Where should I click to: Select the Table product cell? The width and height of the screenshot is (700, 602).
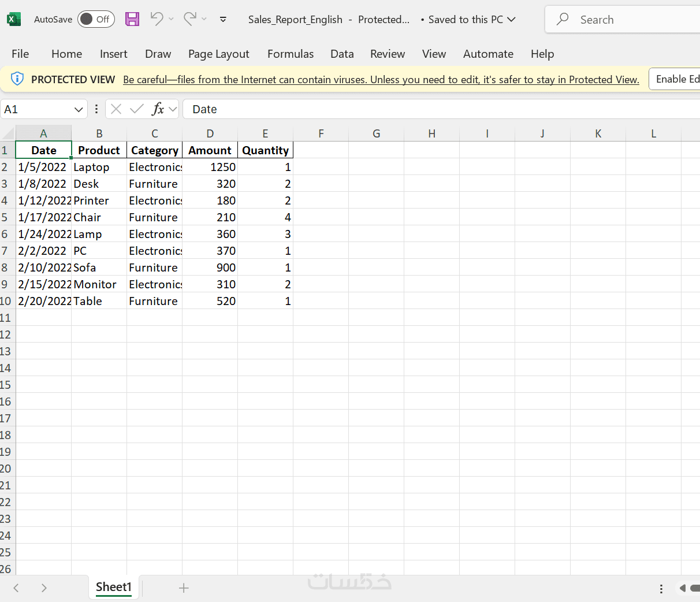99,301
